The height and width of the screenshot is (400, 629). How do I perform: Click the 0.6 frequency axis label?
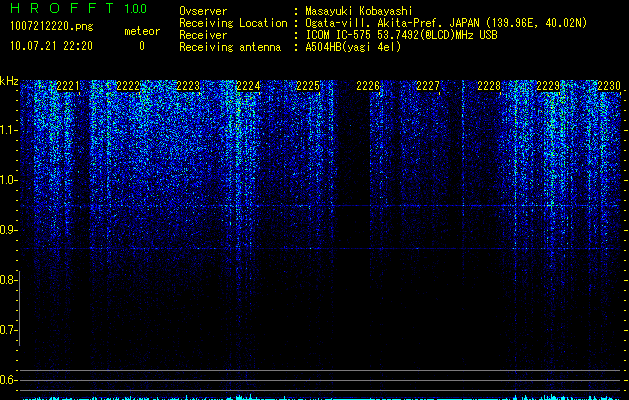[x=8, y=380]
